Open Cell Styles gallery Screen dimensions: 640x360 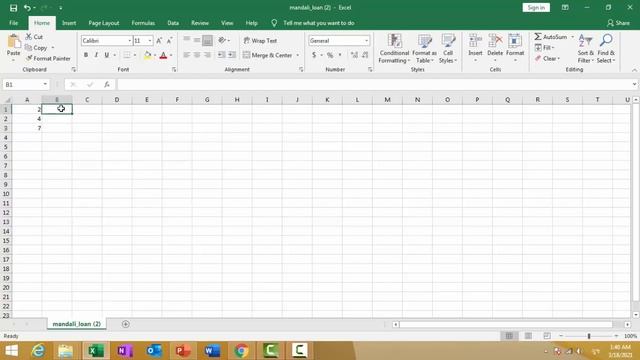448,49
